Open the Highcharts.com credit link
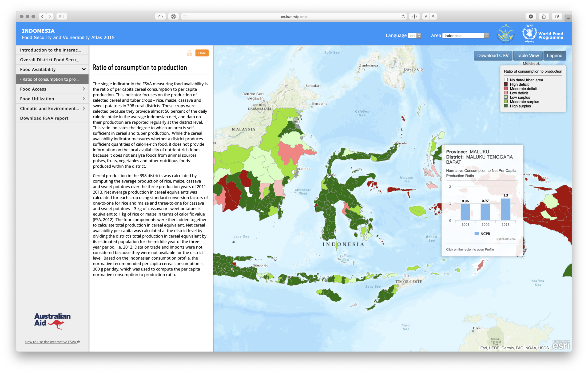This screenshot has height=373, width=588. tap(505, 239)
